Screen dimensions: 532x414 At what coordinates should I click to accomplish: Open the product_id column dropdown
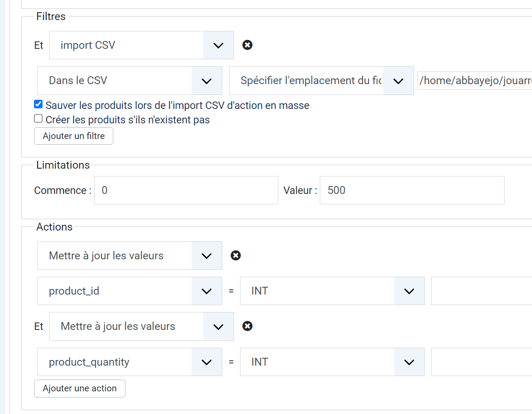click(129, 291)
